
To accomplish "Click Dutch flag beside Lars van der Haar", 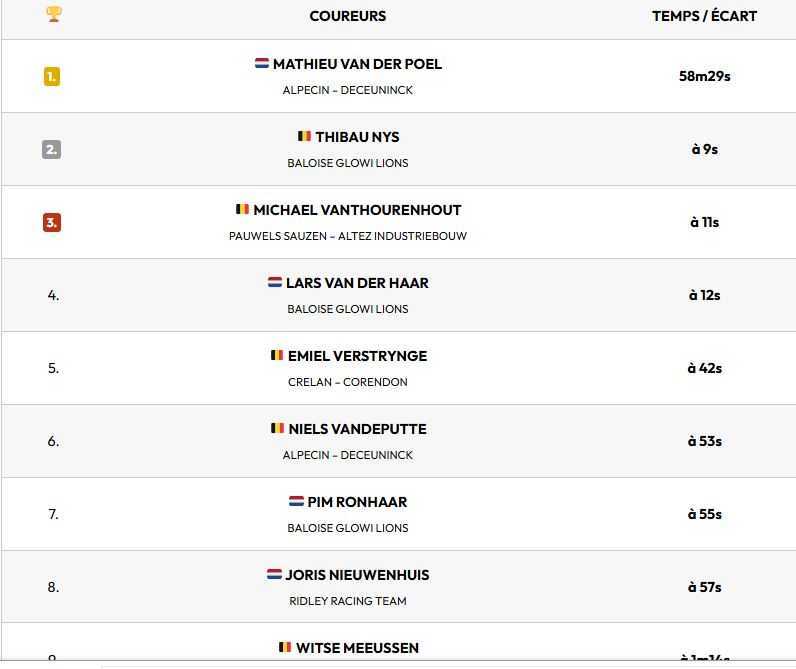I will [x=275, y=282].
